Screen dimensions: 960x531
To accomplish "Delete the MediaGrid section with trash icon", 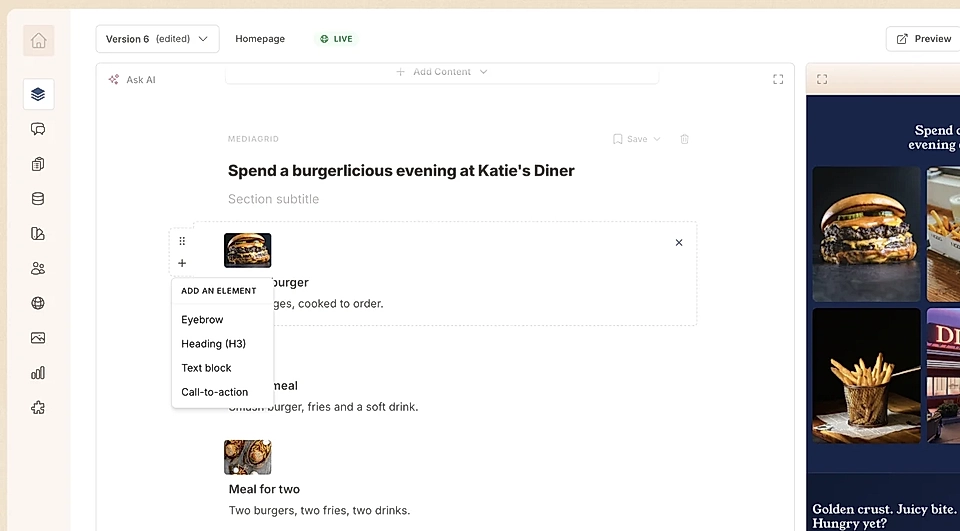I will click(x=684, y=139).
